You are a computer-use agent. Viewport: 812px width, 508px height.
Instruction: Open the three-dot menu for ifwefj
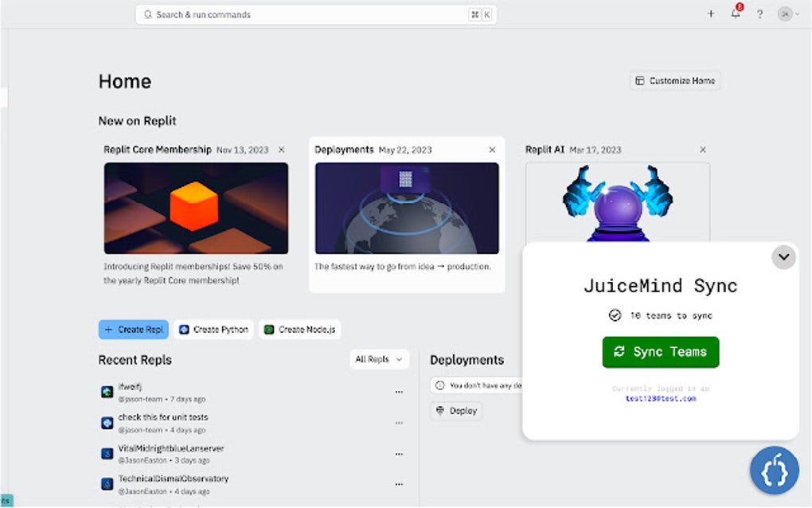click(399, 392)
